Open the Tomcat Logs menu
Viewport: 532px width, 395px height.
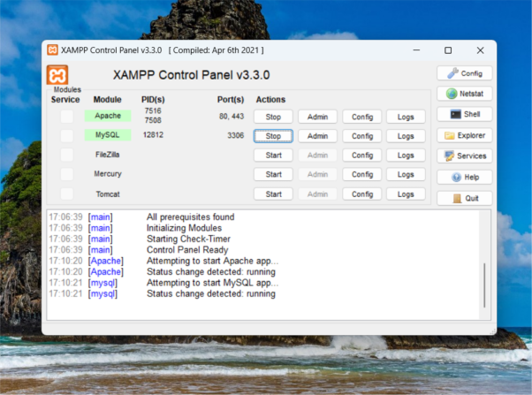pyautogui.click(x=406, y=194)
